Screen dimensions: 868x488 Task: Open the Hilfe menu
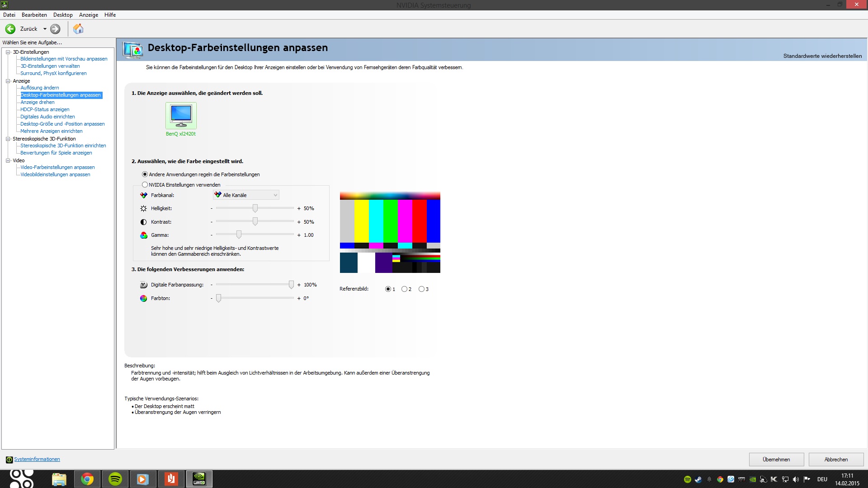click(x=110, y=15)
